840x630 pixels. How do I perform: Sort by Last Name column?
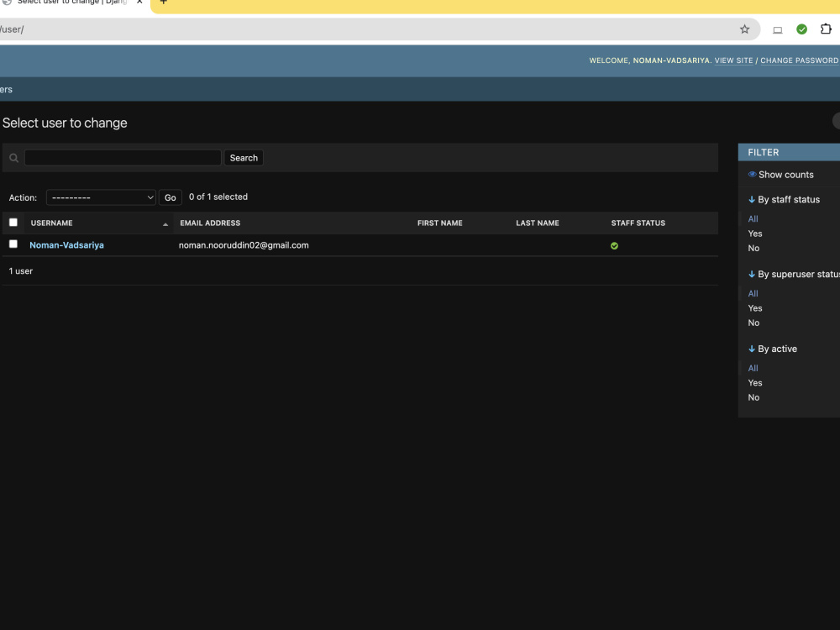[538, 223]
